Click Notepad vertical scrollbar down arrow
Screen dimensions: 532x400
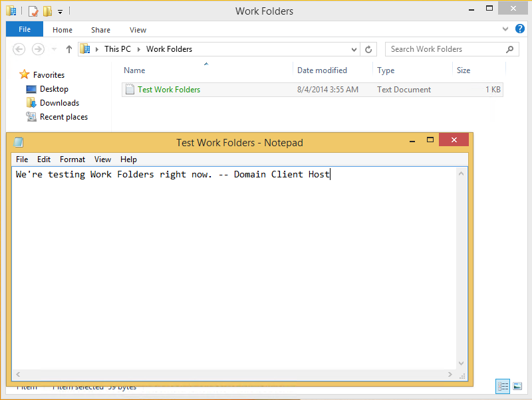(461, 363)
